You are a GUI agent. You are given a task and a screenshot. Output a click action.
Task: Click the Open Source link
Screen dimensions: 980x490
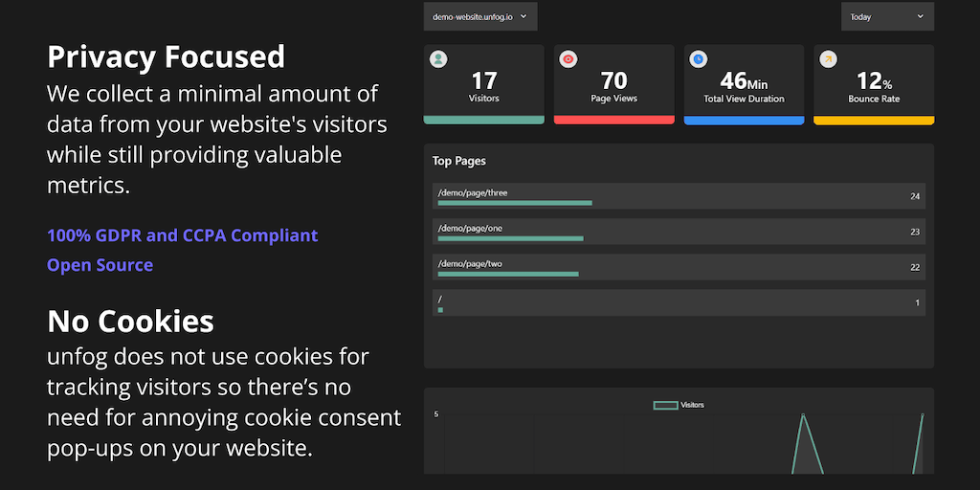(100, 265)
